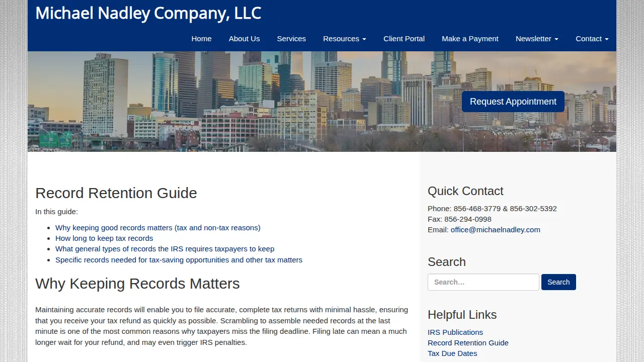Image resolution: width=644 pixels, height=362 pixels.
Task: Click the 'Why Keeping Records Matters' heading
Action: pos(137,284)
